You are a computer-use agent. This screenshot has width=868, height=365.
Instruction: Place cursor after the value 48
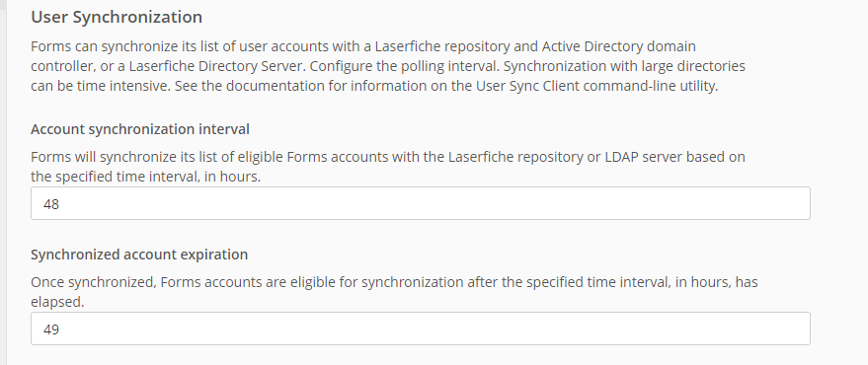pyautogui.click(x=60, y=204)
